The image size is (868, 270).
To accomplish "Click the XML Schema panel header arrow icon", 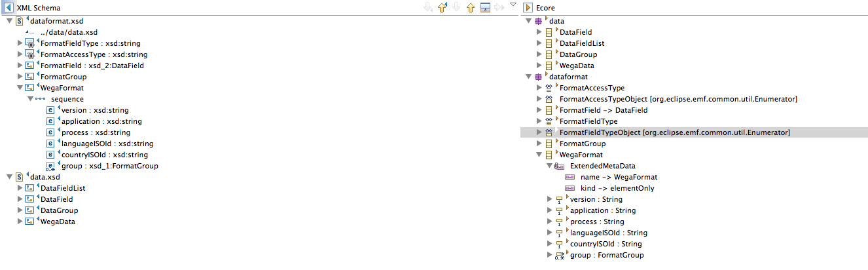I will [x=9, y=7].
